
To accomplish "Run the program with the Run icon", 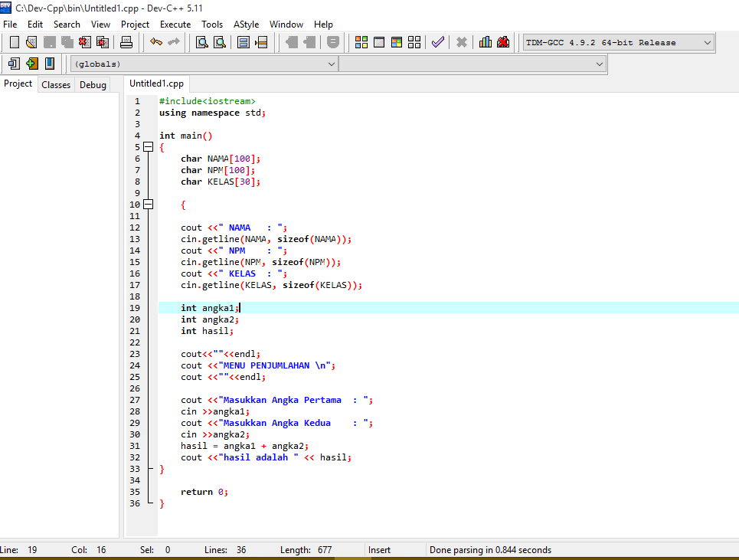I will pos(379,42).
